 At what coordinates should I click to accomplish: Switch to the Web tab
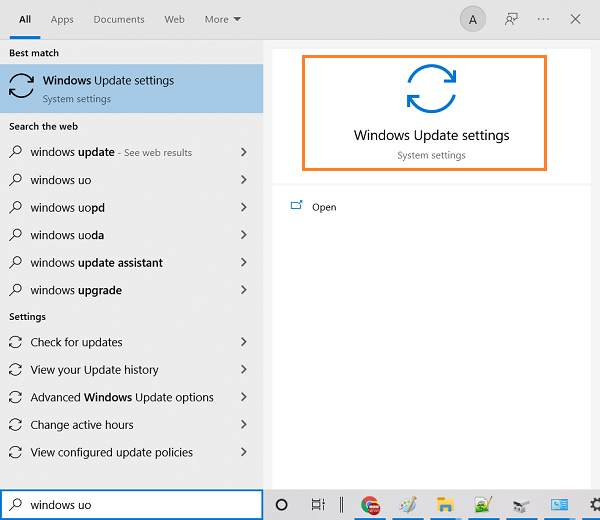[174, 19]
